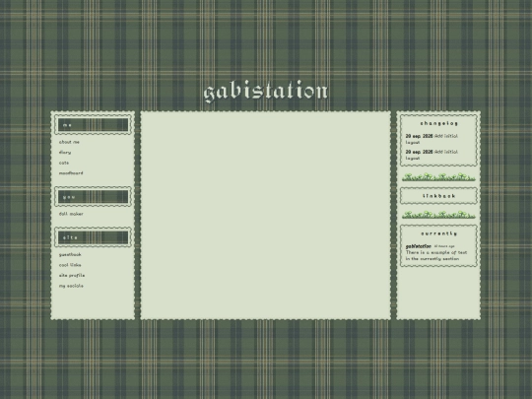This screenshot has height=399, width=532.
Task: Select the 'me' sidebar section header
Action: click(93, 125)
